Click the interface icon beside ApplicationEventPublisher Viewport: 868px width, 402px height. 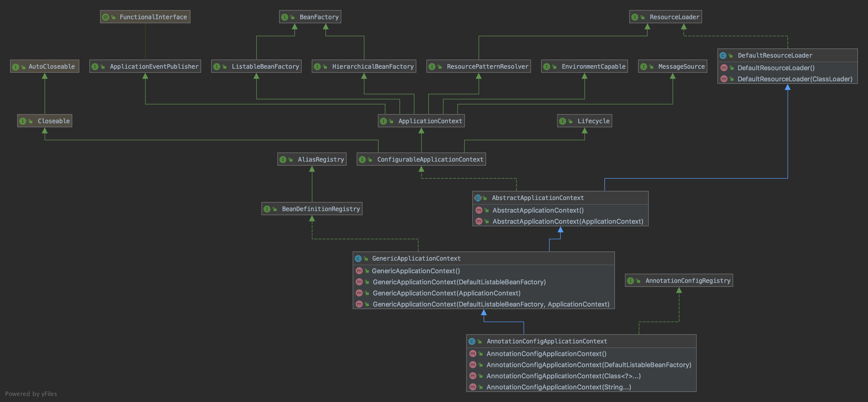[95, 67]
